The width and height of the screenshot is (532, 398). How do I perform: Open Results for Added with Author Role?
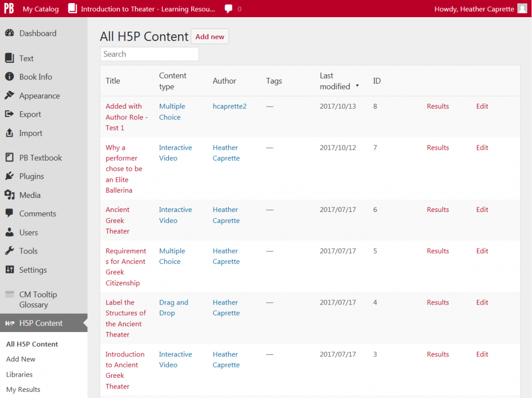click(437, 106)
